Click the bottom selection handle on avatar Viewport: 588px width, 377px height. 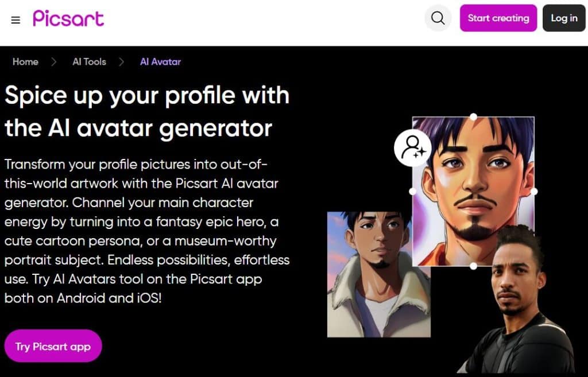[473, 266]
